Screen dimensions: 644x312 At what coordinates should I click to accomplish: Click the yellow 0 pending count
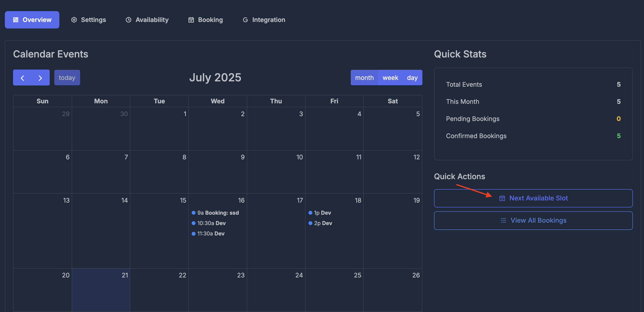coord(618,119)
